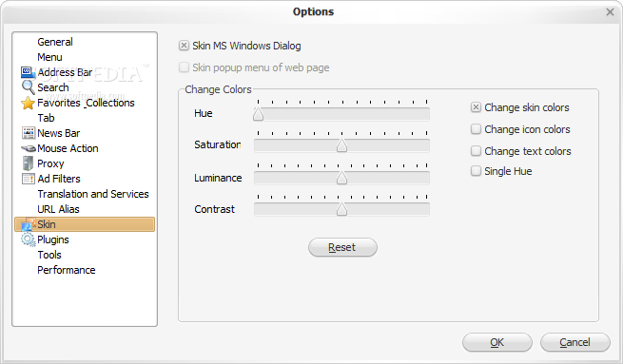Viewport: 623px width, 364px height.
Task: Click the News Bar icon
Action: (x=29, y=133)
